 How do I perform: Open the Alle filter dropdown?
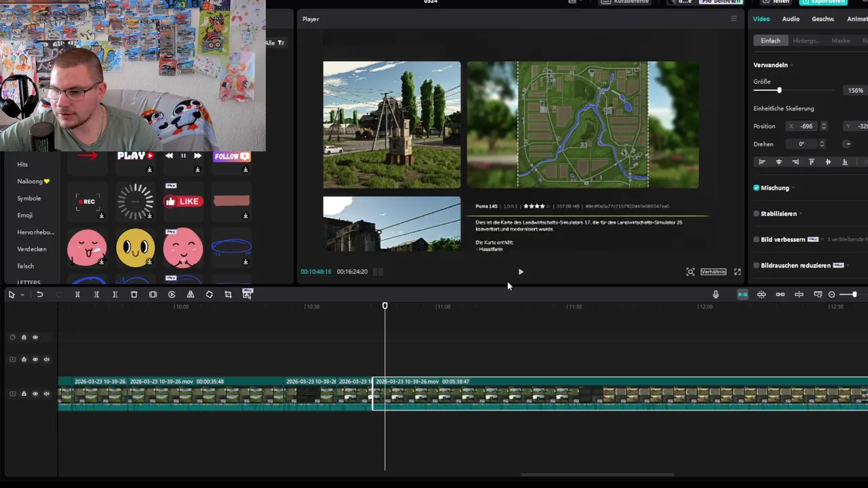coord(275,43)
